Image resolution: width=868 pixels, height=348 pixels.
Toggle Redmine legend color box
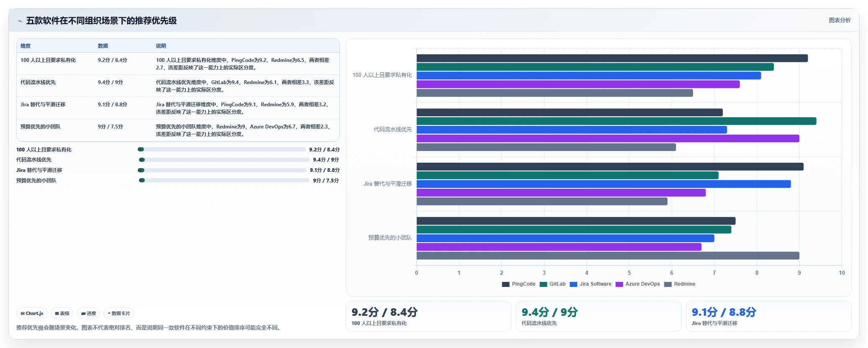[x=668, y=284]
